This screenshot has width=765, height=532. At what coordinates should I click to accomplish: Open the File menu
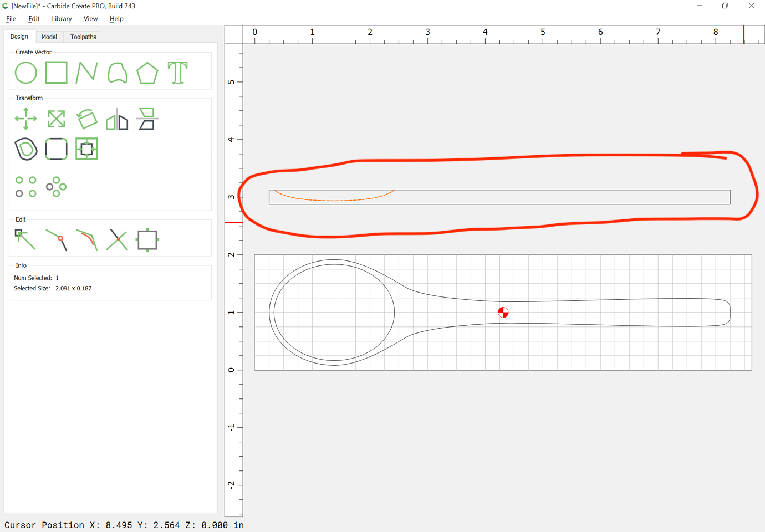pos(11,19)
